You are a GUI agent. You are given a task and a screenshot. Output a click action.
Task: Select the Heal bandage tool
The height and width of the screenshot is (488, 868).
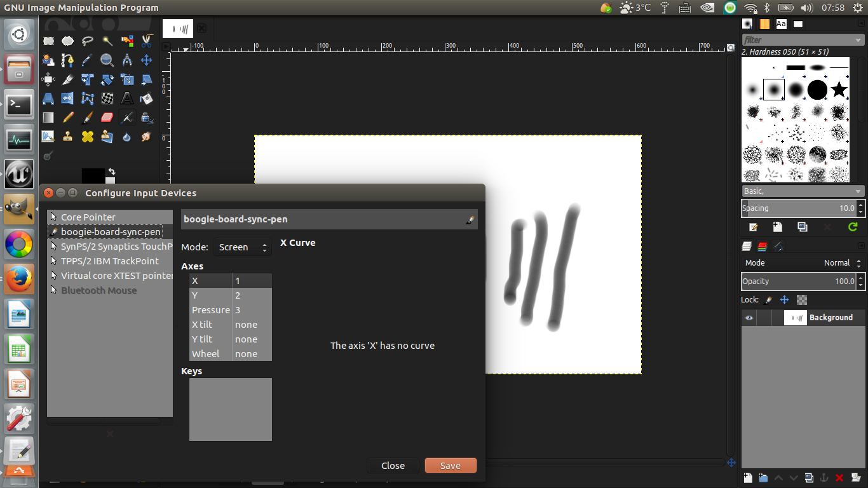coord(88,137)
